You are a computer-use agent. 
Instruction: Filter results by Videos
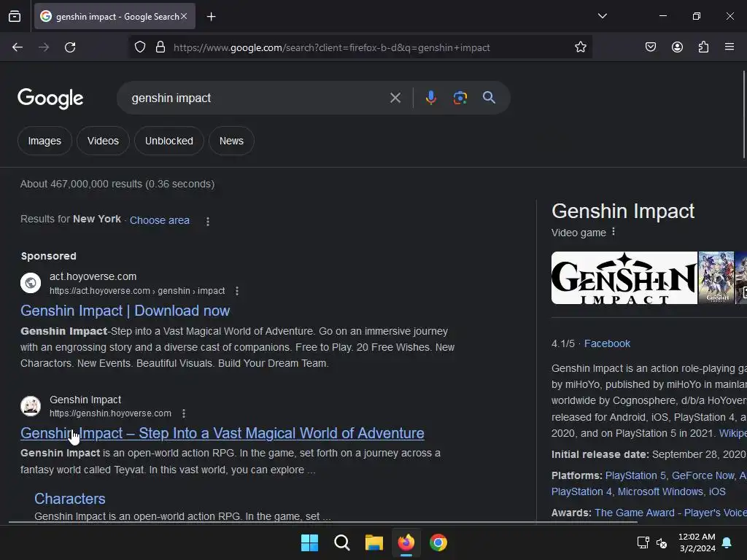[x=103, y=141]
